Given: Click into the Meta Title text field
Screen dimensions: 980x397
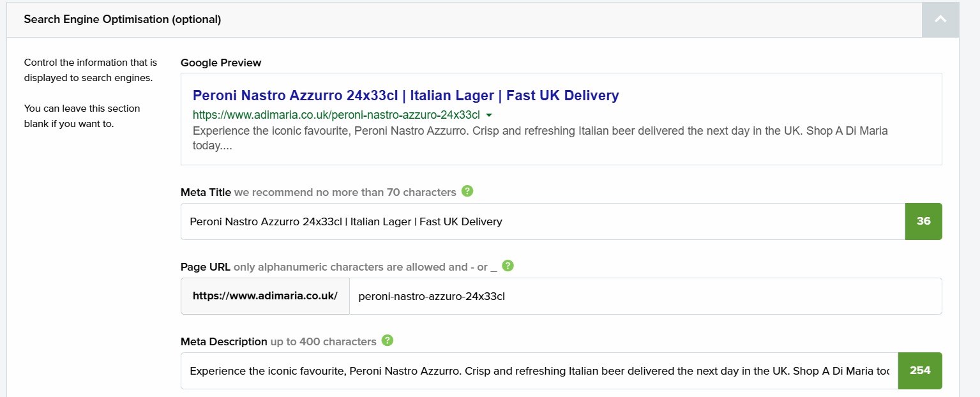Looking at the screenshot, I should [x=543, y=221].
